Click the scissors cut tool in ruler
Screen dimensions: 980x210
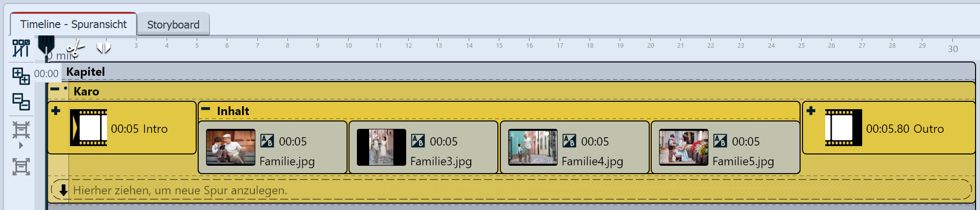pos(75,48)
